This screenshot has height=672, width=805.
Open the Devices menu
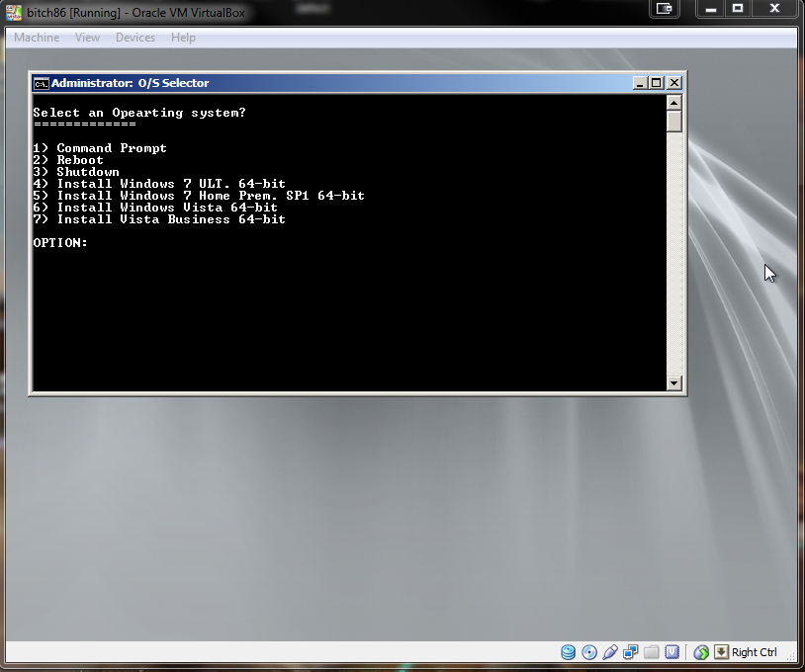click(135, 38)
